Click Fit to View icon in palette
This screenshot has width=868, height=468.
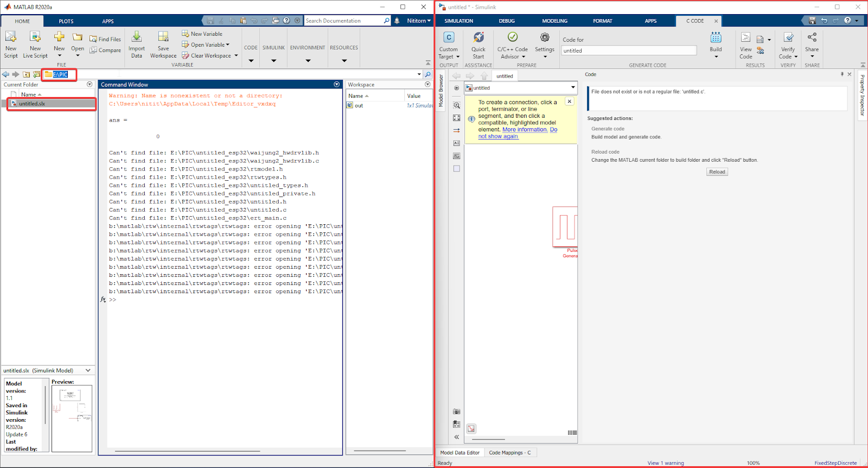[x=457, y=118]
